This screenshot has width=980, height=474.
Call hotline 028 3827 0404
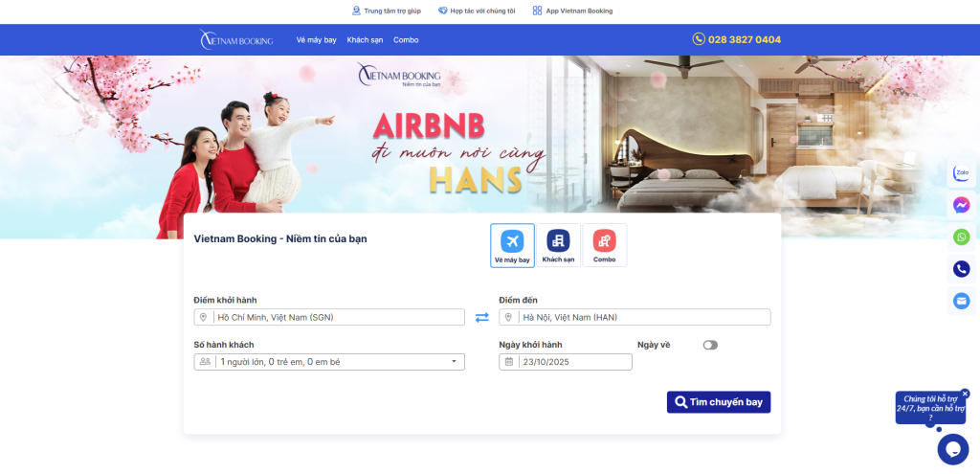pyautogui.click(x=745, y=39)
